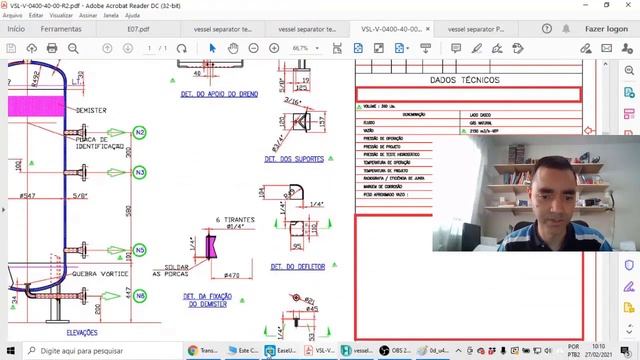Click the DET. DOS SUPORTES label
This screenshot has width=640, height=360.
[x=294, y=159]
